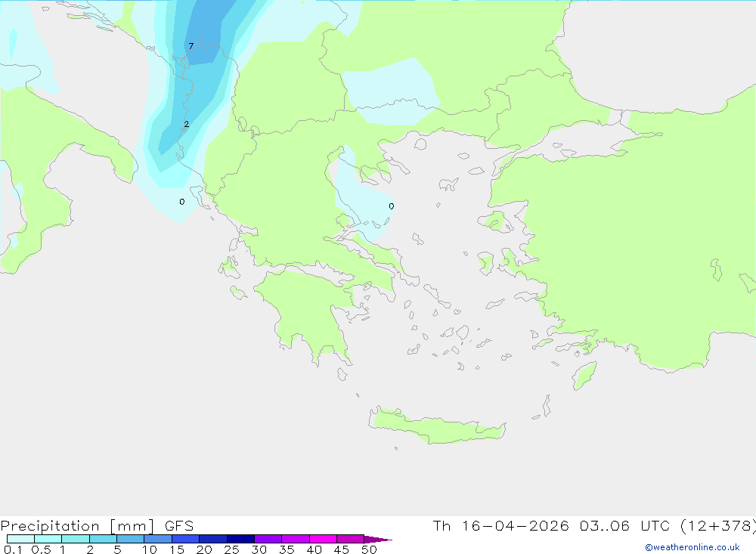Click the '0' value near the Ionian coast
This screenshot has width=756, height=554.
coord(181,202)
